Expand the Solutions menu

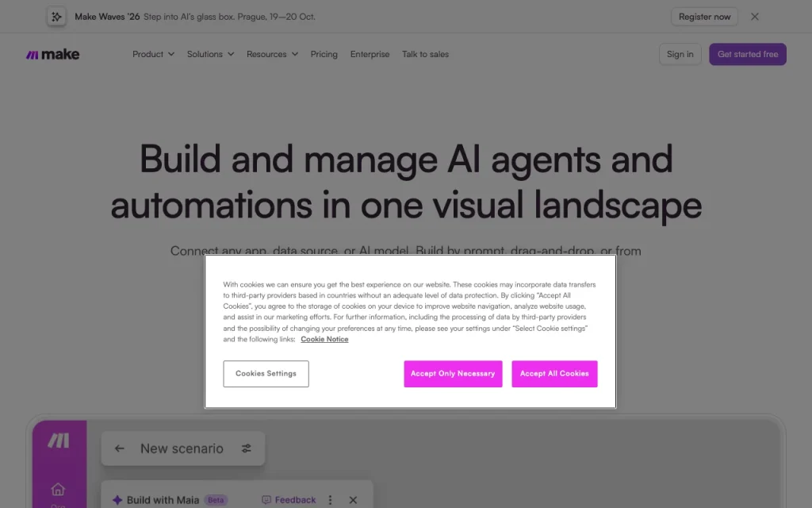coord(210,54)
